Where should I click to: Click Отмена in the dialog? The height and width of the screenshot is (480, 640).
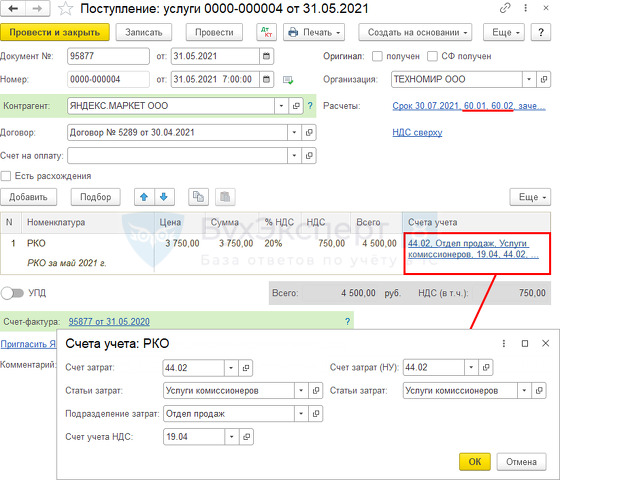point(521,462)
